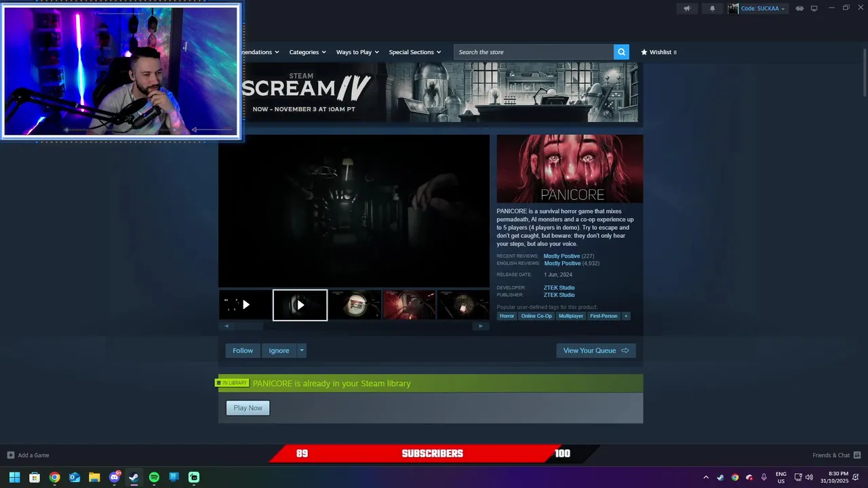Open Discord from taskbar

115,477
